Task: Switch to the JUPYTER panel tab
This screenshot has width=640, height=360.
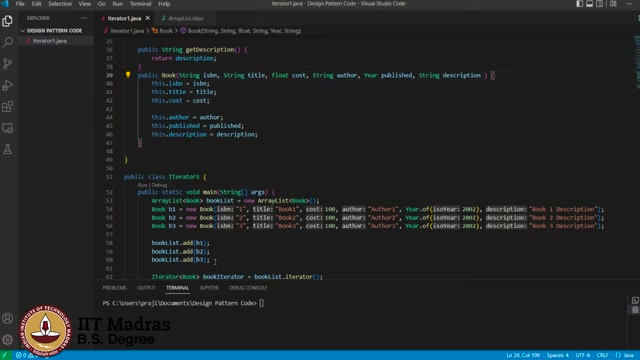Action: pyautogui.click(x=209, y=288)
